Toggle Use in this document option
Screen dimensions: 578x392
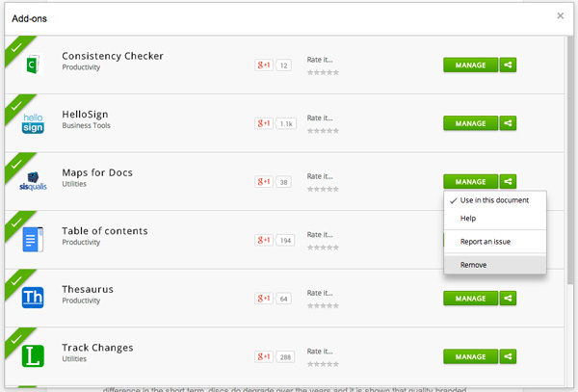[x=495, y=200]
